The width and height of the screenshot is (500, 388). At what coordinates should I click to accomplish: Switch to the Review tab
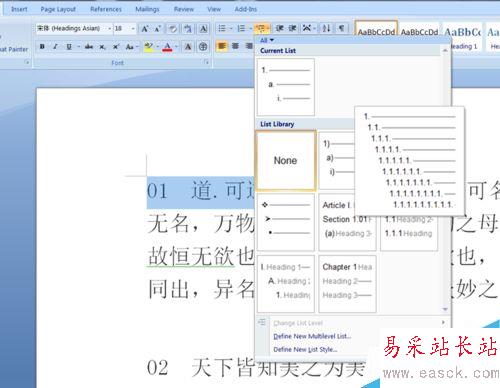[184, 9]
